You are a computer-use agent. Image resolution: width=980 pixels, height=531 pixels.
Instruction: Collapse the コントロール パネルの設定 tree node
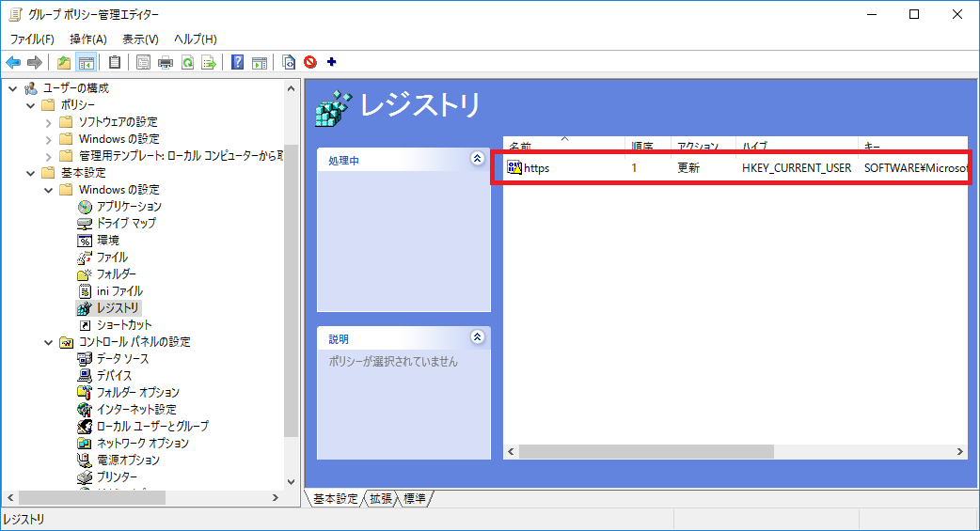point(48,342)
